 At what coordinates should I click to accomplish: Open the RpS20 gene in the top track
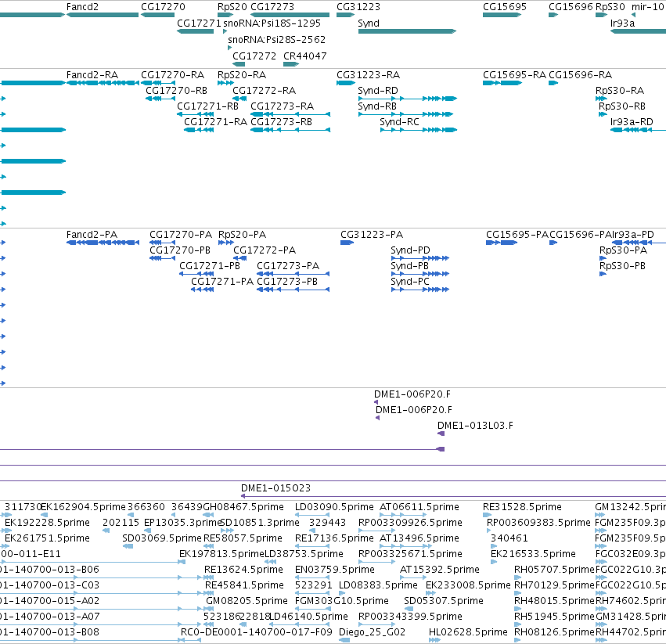[x=232, y=7]
